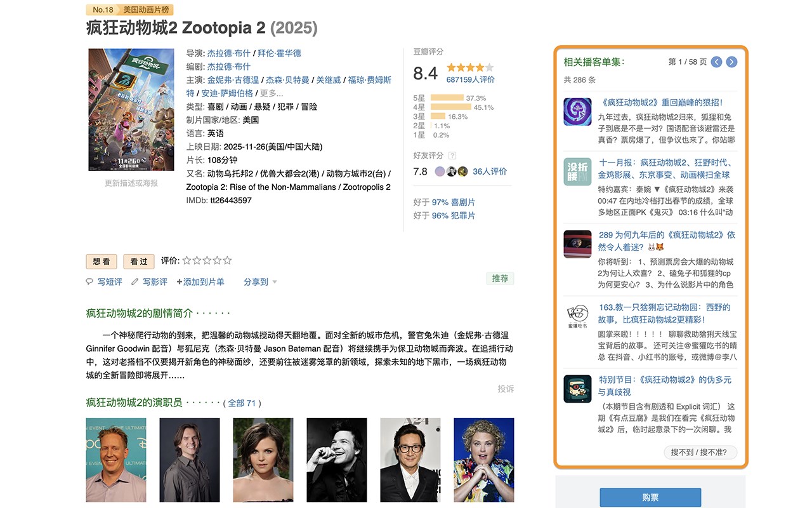Open actor 杰森·贝特曼 link
This screenshot has width=812, height=508.
pos(287,80)
